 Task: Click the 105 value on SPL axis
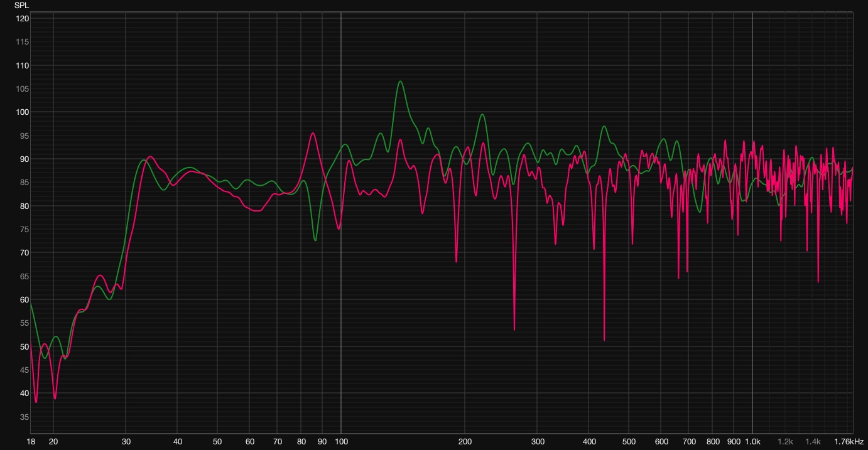click(23, 89)
